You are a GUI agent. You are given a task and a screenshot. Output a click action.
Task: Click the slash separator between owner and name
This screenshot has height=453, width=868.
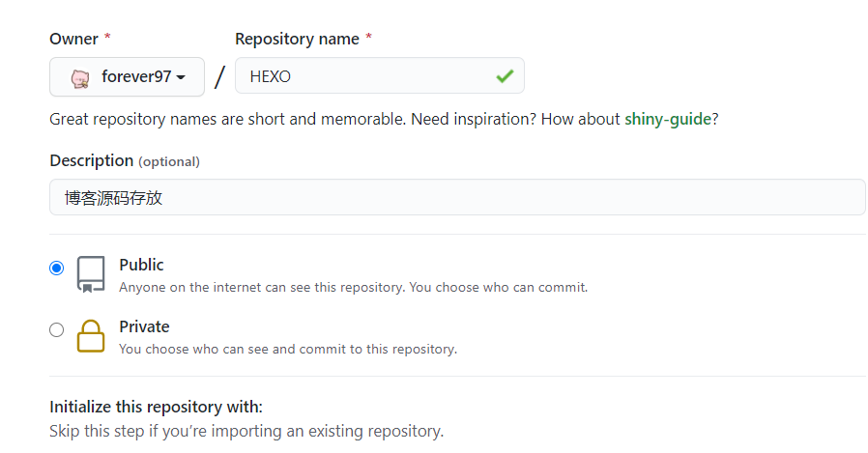click(x=219, y=77)
